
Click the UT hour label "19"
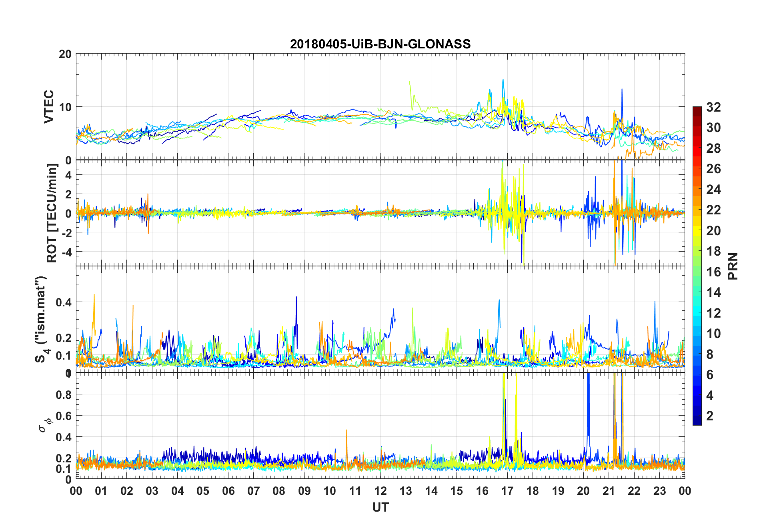[558, 491]
